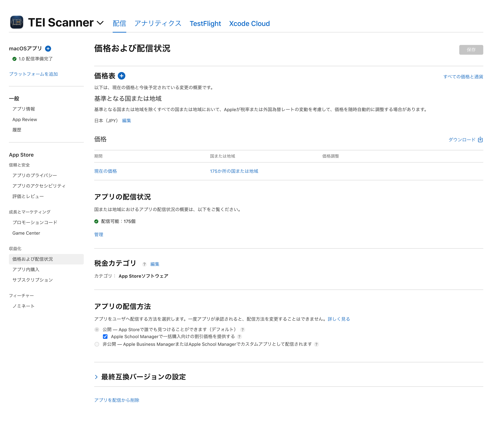
Task: Go to アプリのアクセシビリティ
Action: [39, 186]
